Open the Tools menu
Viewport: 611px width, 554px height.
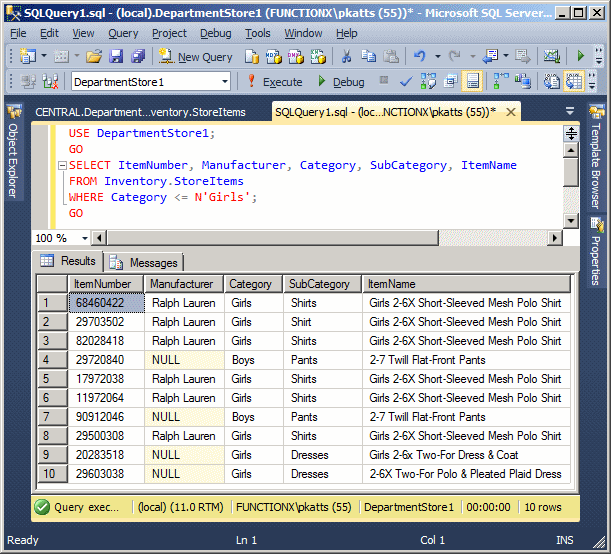coord(257,34)
